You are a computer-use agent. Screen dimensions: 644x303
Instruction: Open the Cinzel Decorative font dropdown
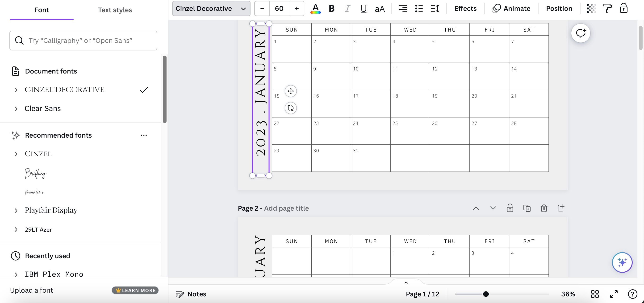click(211, 9)
